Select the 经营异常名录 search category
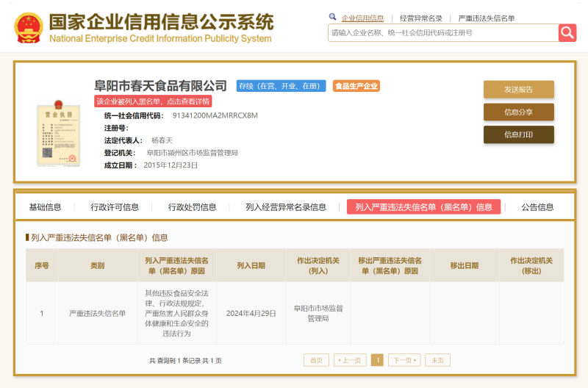 coord(421,18)
